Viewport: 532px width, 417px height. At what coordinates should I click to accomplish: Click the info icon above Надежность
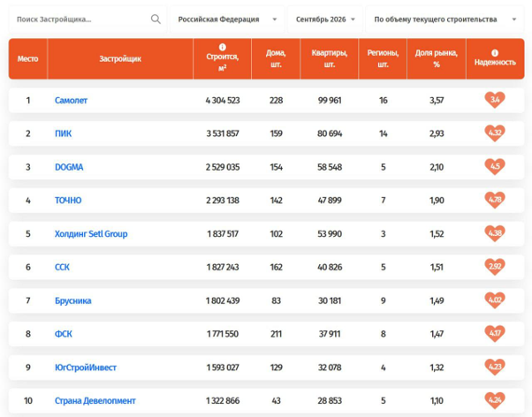click(495, 53)
